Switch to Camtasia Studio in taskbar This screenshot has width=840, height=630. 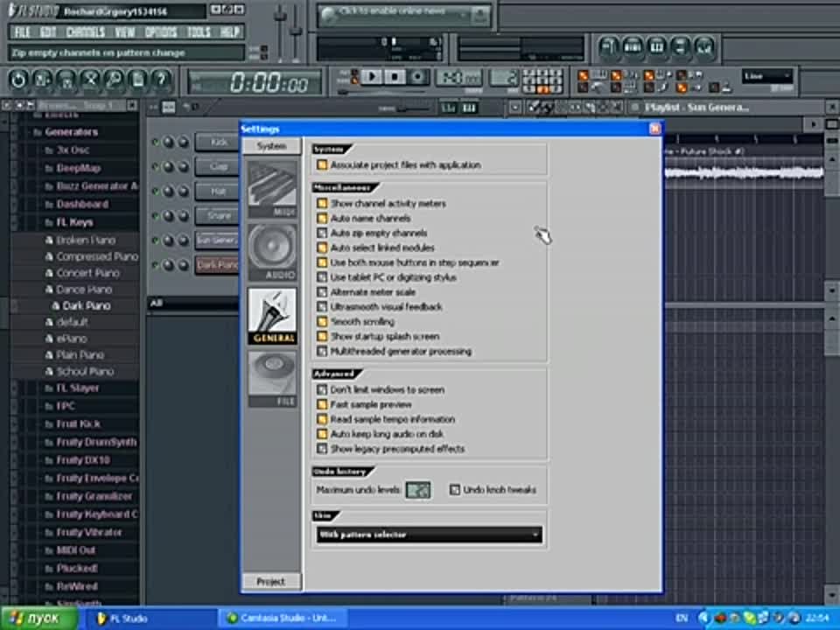pyautogui.click(x=283, y=619)
